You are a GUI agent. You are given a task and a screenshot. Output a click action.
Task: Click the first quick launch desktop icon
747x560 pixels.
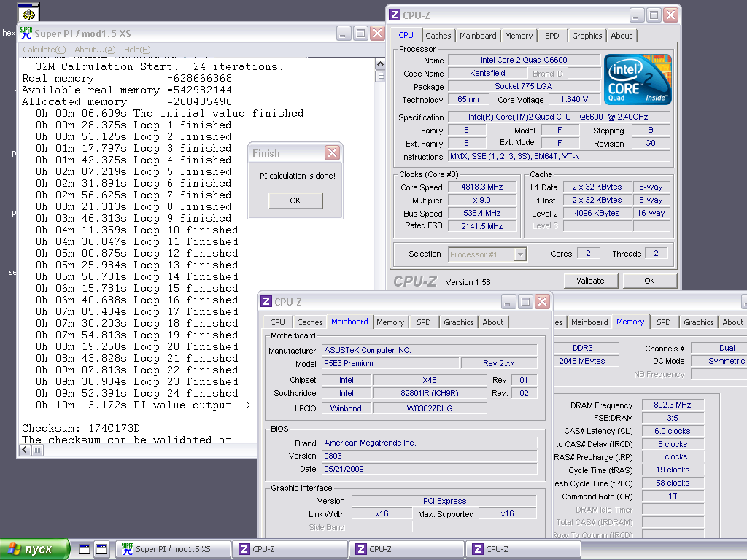pyautogui.click(x=85, y=549)
